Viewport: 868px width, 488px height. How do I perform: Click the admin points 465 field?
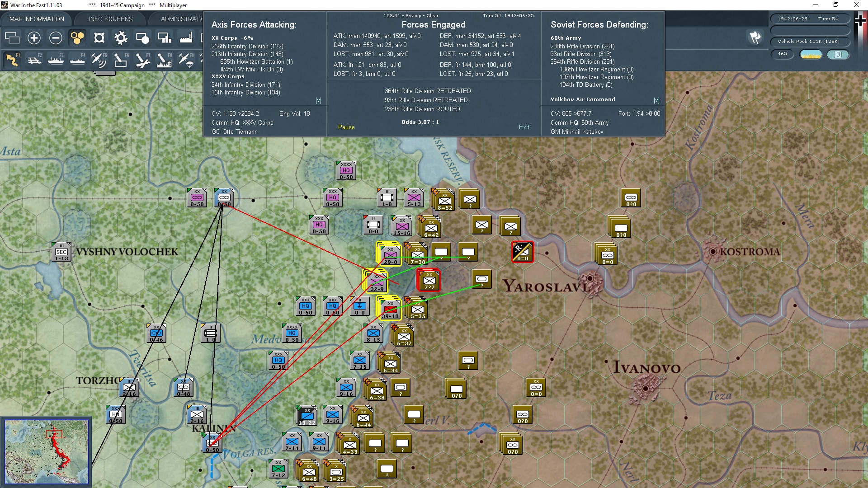[782, 54]
